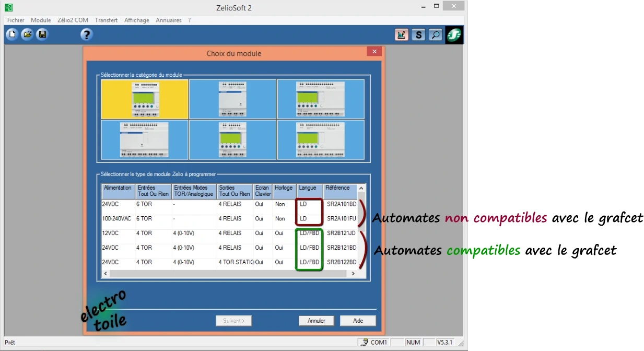
Task: Click the Aide button
Action: pos(358,321)
